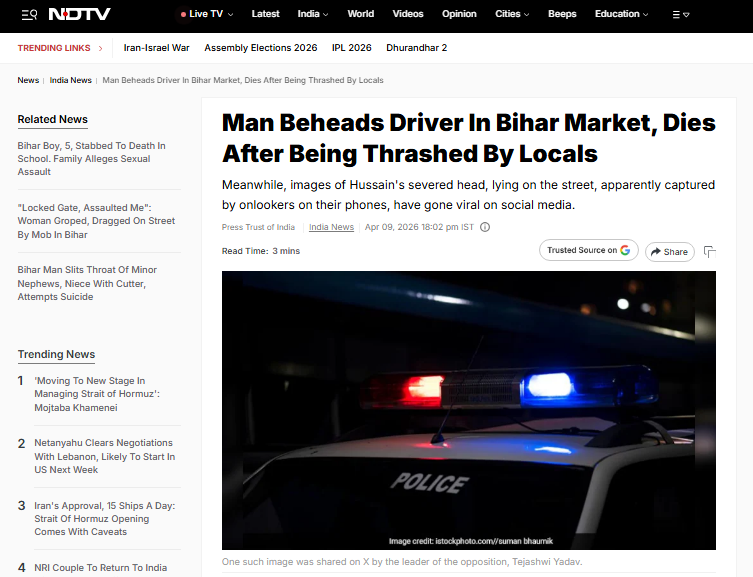Image resolution: width=753 pixels, height=577 pixels.
Task: Open the Opinion menu item
Action: coord(459,14)
